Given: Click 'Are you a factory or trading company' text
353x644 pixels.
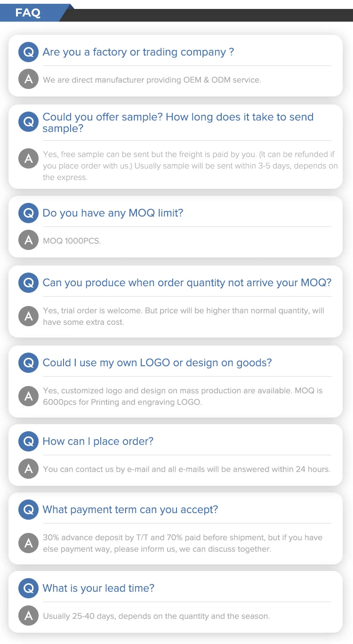Looking at the screenshot, I should click(x=138, y=52).
